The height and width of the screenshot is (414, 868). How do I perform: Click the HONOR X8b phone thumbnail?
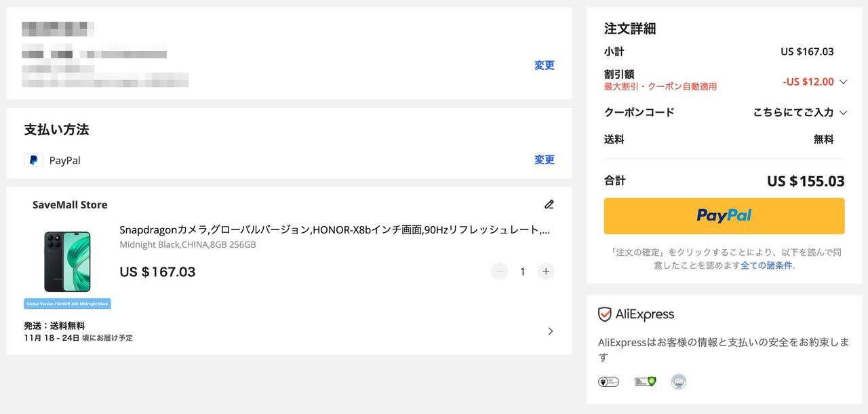tap(67, 262)
